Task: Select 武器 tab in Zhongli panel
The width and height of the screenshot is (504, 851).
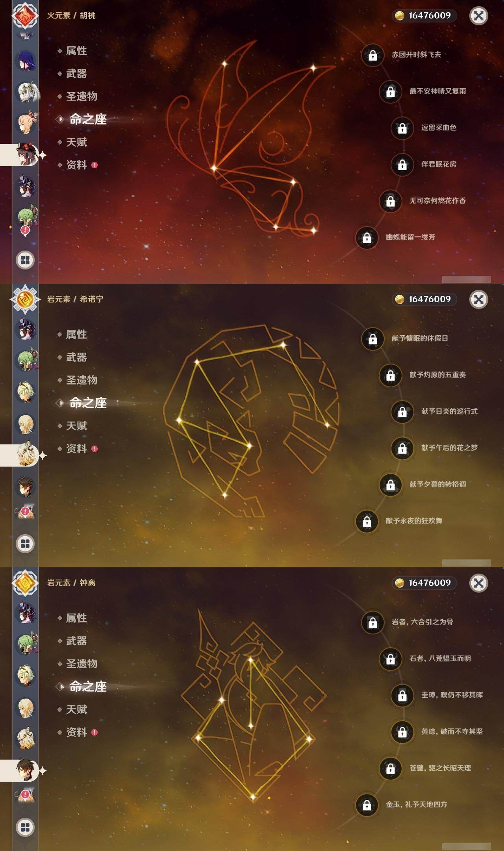Action: pyautogui.click(x=76, y=641)
